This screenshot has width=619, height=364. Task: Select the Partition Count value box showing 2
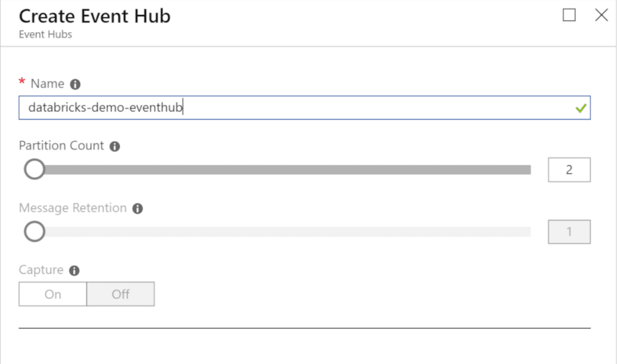point(569,169)
